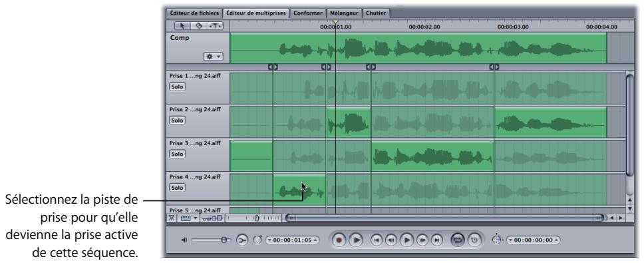Increment selection length stepper arrow
Screen dimensions: 644x263
pyautogui.click(x=557, y=240)
